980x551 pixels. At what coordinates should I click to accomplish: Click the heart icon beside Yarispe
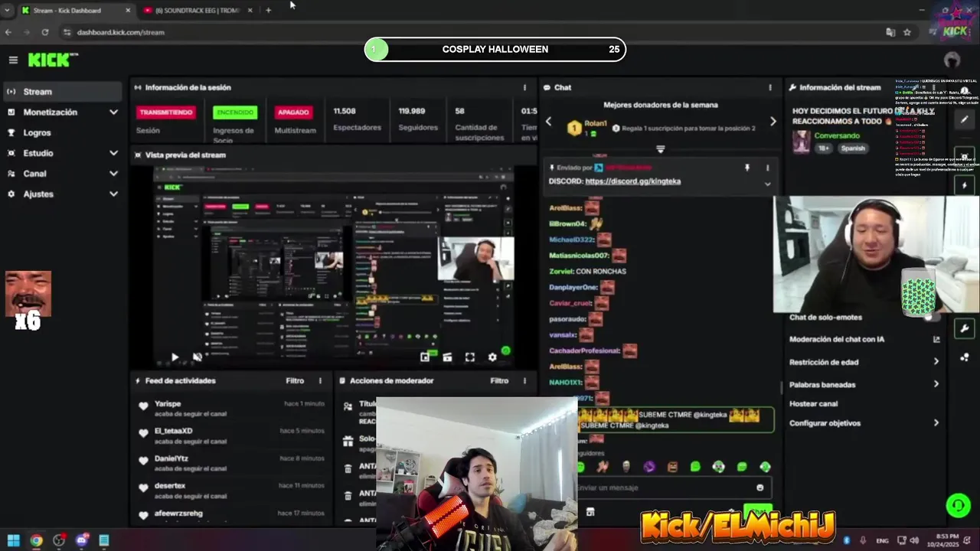pyautogui.click(x=143, y=406)
